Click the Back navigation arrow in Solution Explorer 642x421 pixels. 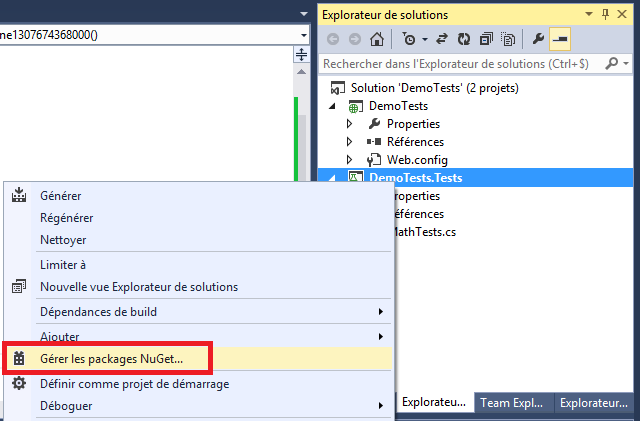333,39
